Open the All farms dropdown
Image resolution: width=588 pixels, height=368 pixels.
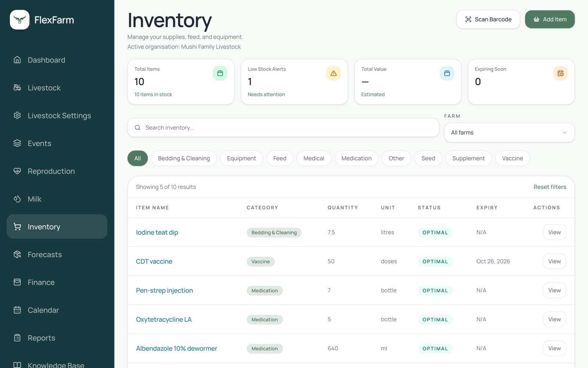(509, 132)
